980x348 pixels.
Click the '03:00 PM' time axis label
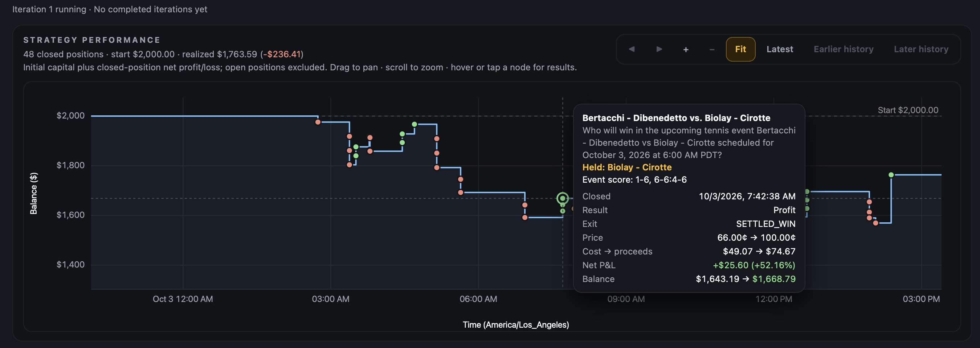click(x=921, y=299)
